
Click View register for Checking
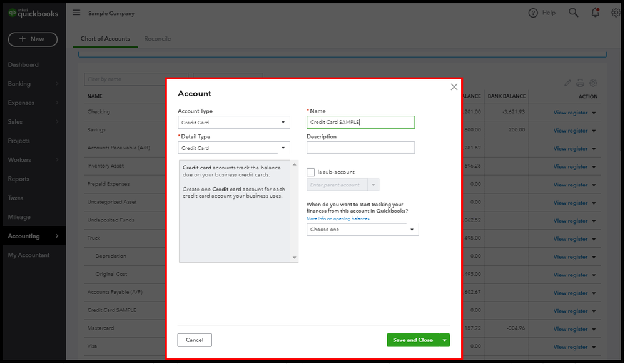click(571, 113)
